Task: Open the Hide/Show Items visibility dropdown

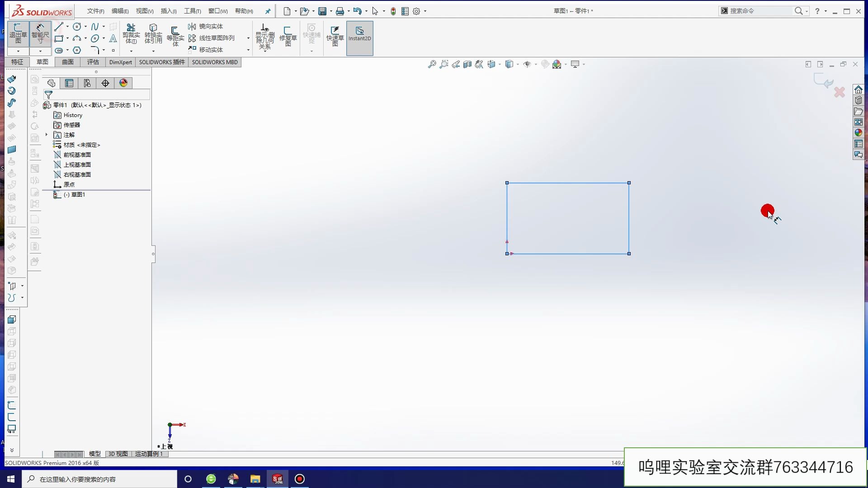Action: [x=536, y=65]
